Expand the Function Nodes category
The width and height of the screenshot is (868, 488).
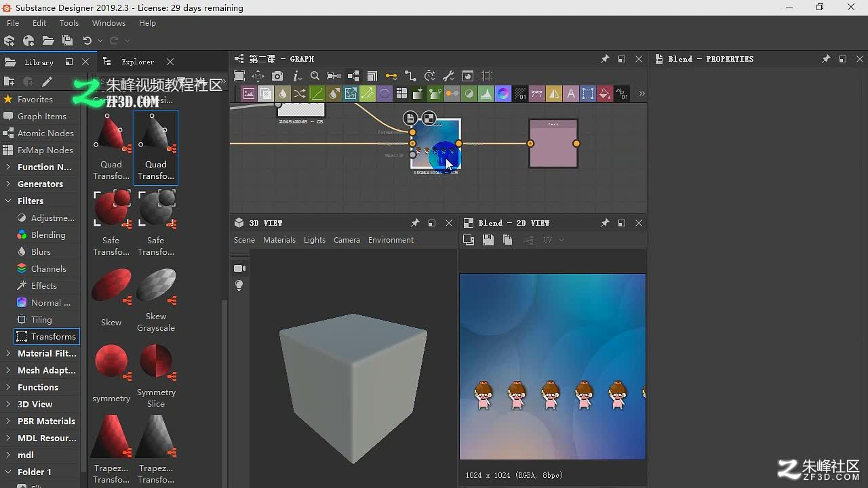tap(8, 167)
